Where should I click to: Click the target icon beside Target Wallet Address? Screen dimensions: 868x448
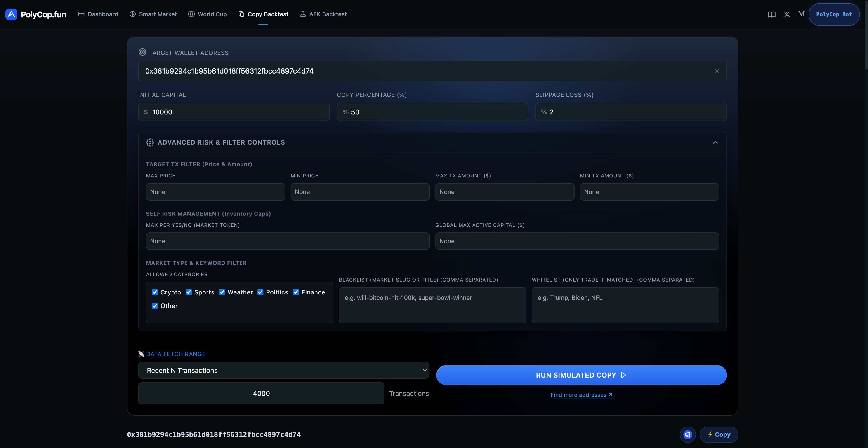142,52
